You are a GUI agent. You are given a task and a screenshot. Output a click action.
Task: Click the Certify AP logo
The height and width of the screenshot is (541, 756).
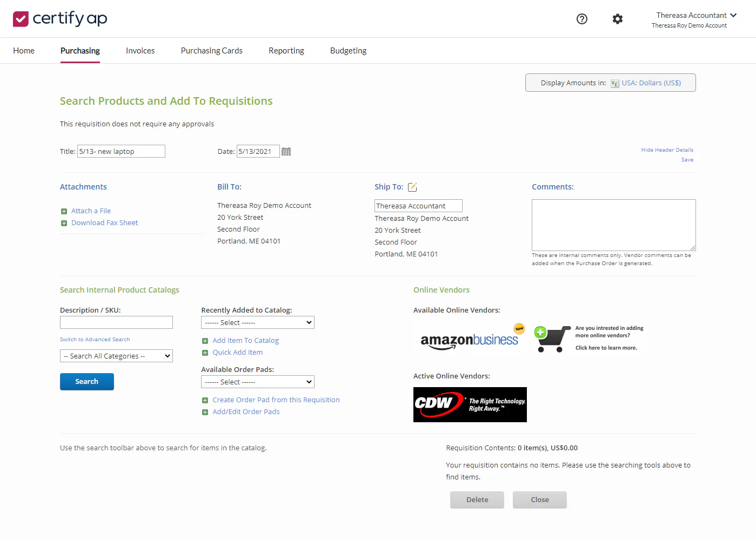click(60, 19)
